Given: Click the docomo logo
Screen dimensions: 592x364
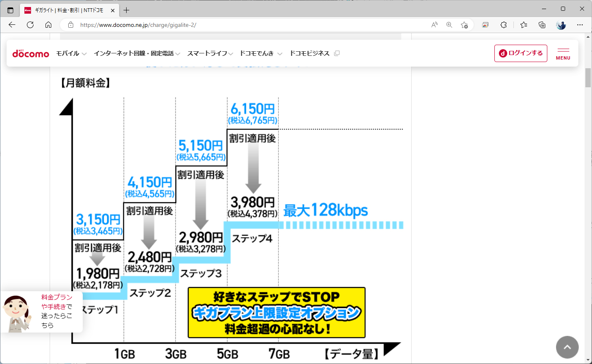Looking at the screenshot, I should (x=31, y=53).
